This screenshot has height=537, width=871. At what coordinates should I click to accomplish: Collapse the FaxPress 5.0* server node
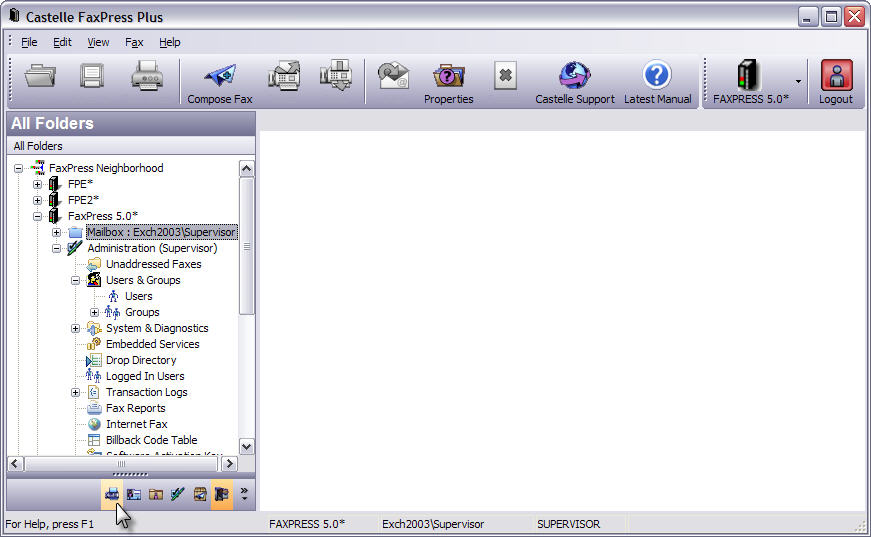pyautogui.click(x=37, y=217)
